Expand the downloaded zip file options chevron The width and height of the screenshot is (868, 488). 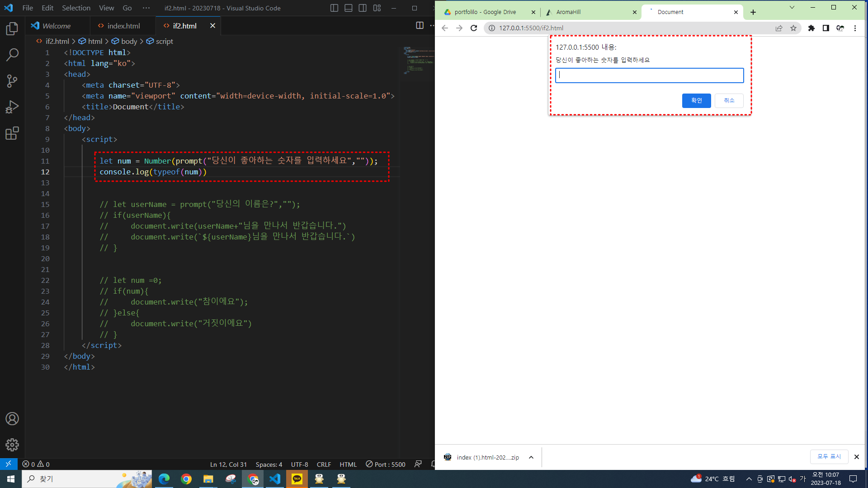(531, 457)
